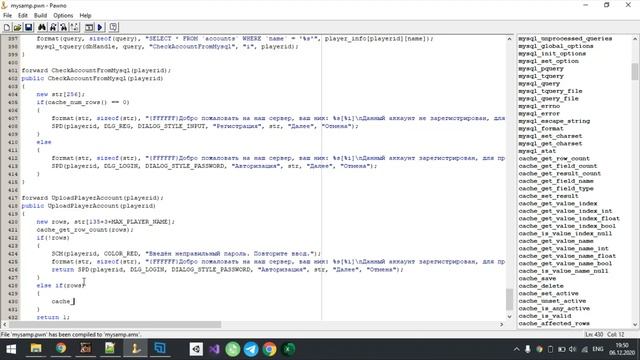
Task: Select cache_affected_rows in the function list
Action: pos(554,323)
